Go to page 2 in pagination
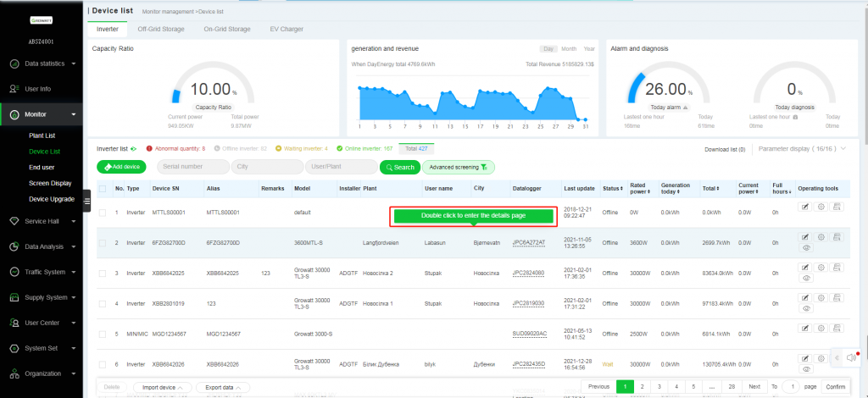 click(643, 386)
